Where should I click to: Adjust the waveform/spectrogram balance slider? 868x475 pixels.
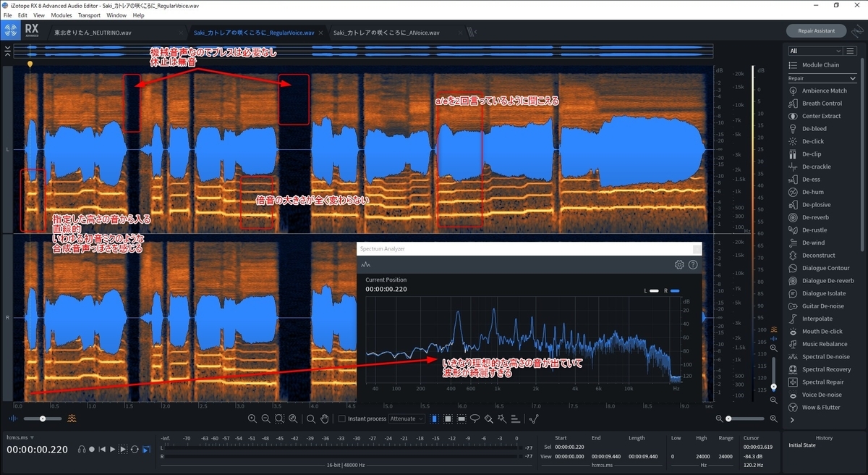(x=43, y=419)
